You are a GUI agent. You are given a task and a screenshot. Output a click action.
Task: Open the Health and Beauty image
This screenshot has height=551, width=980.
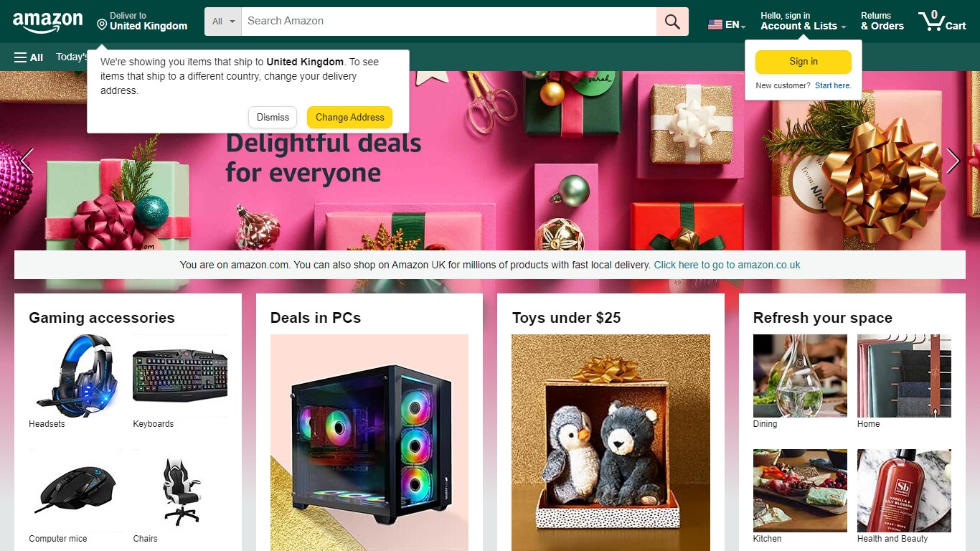tap(904, 491)
